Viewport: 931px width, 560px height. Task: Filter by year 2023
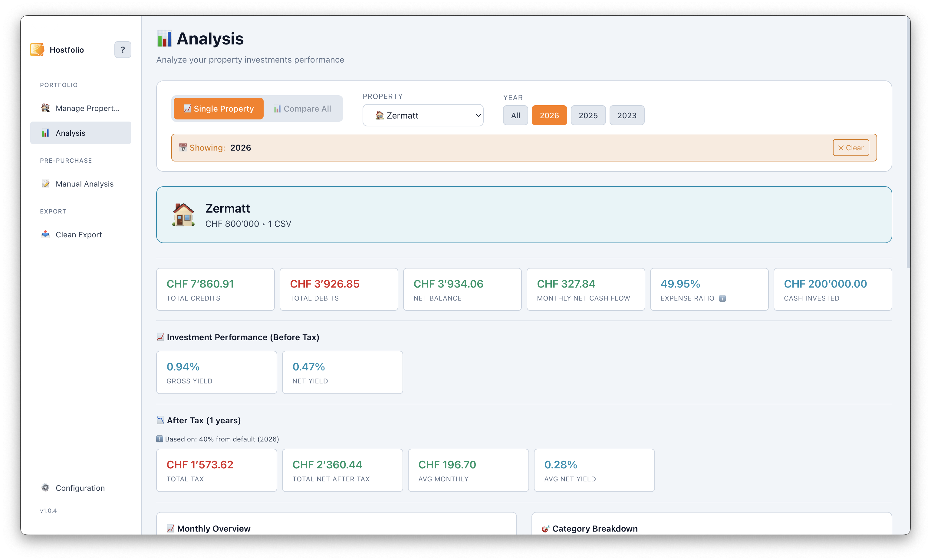pos(627,116)
